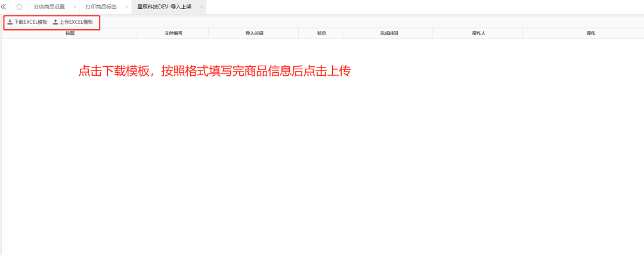Click the 完成时间 column header

click(x=388, y=33)
